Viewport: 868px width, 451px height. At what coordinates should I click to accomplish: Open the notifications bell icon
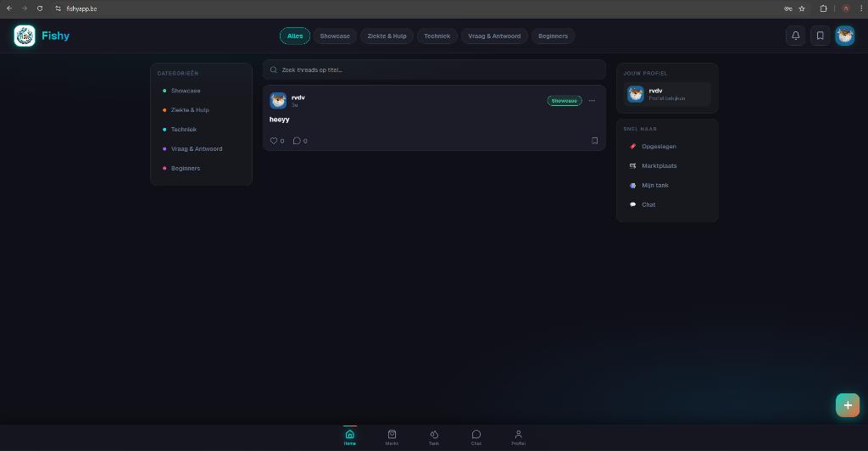795,36
